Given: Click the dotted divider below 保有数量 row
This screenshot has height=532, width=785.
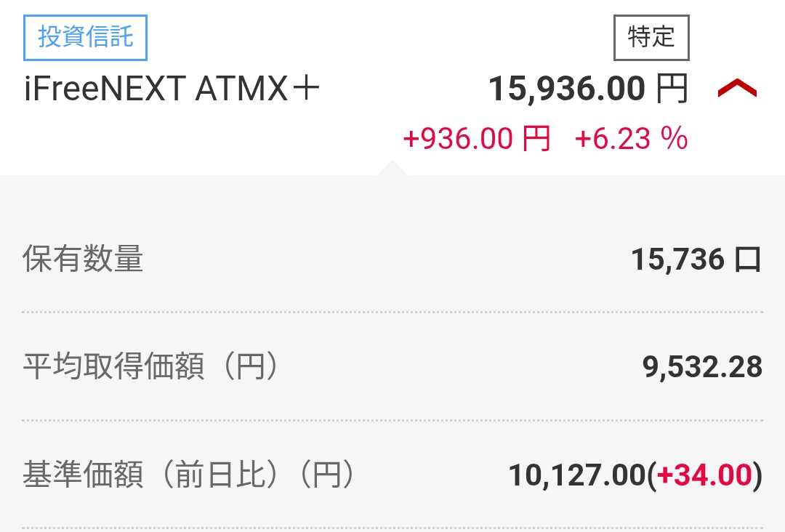Looking at the screenshot, I should pos(392,312).
